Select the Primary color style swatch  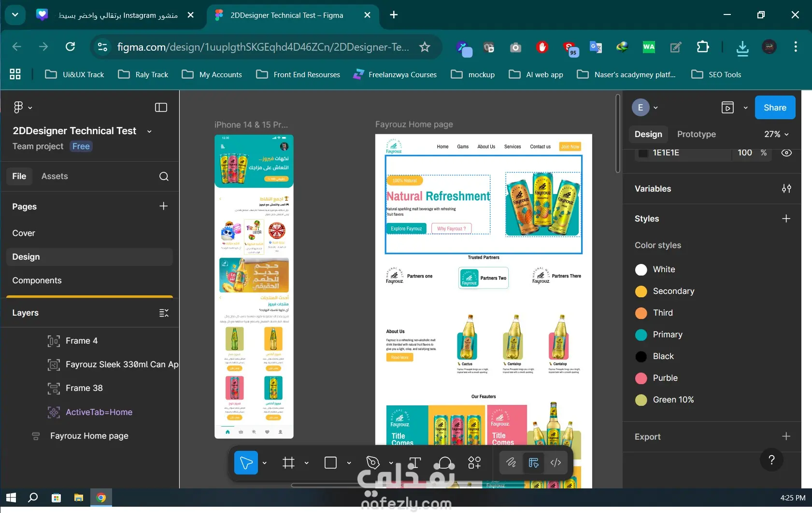click(x=641, y=335)
